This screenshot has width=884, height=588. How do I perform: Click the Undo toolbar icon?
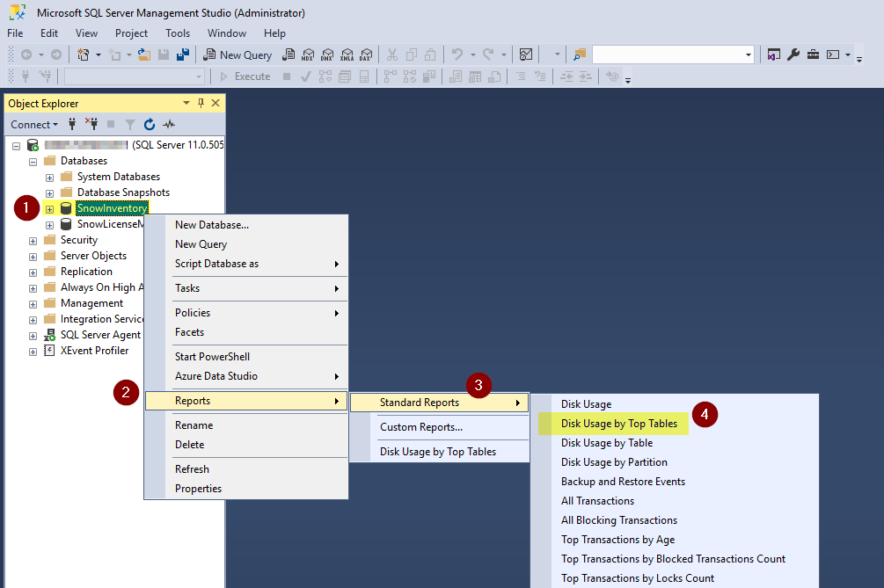pos(457,54)
